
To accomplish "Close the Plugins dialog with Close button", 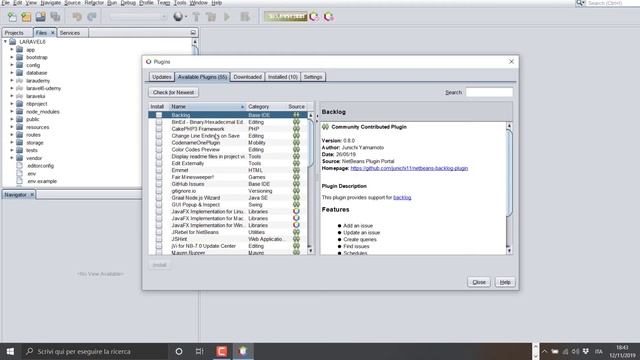I will pos(479,282).
